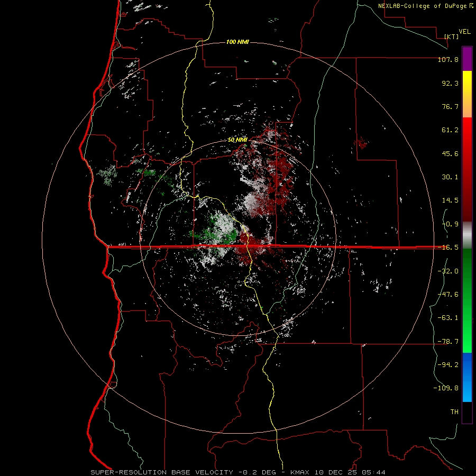Viewport: 476px width, 476px height.
Task: Click the -0.9 scale value
Action: coord(450,224)
